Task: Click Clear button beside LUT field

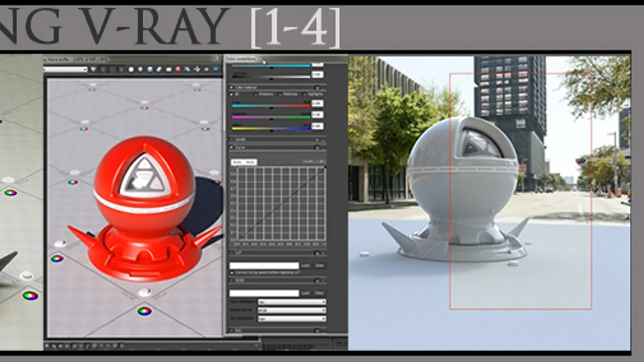Action: point(319,265)
